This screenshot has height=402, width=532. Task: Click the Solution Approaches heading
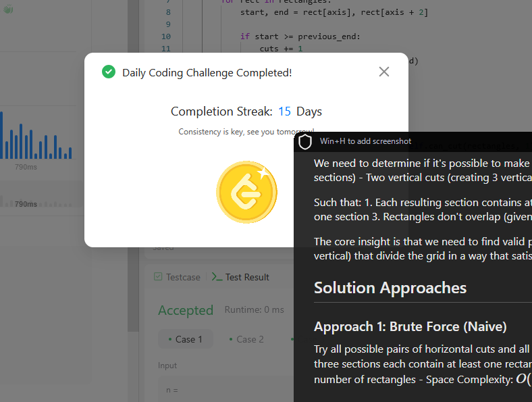(390, 288)
